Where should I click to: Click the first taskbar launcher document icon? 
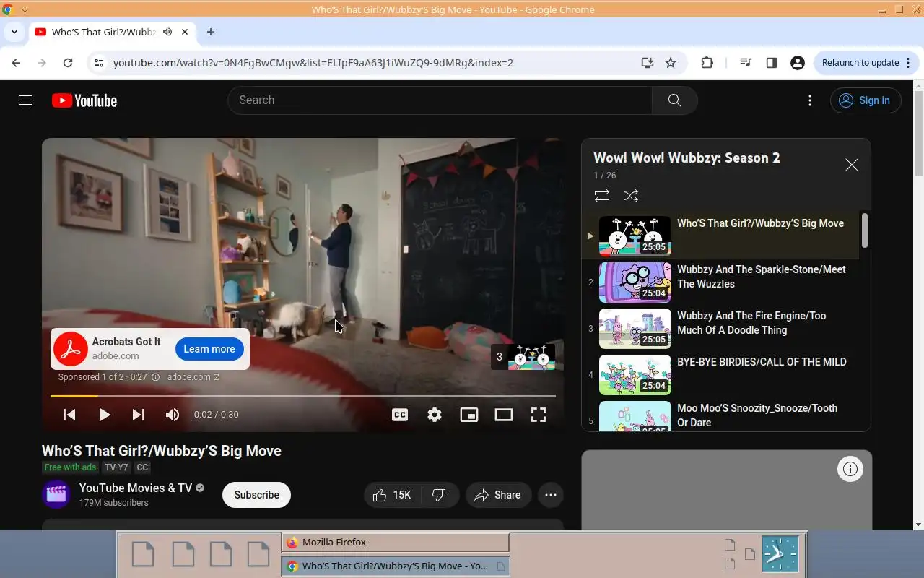(x=143, y=554)
